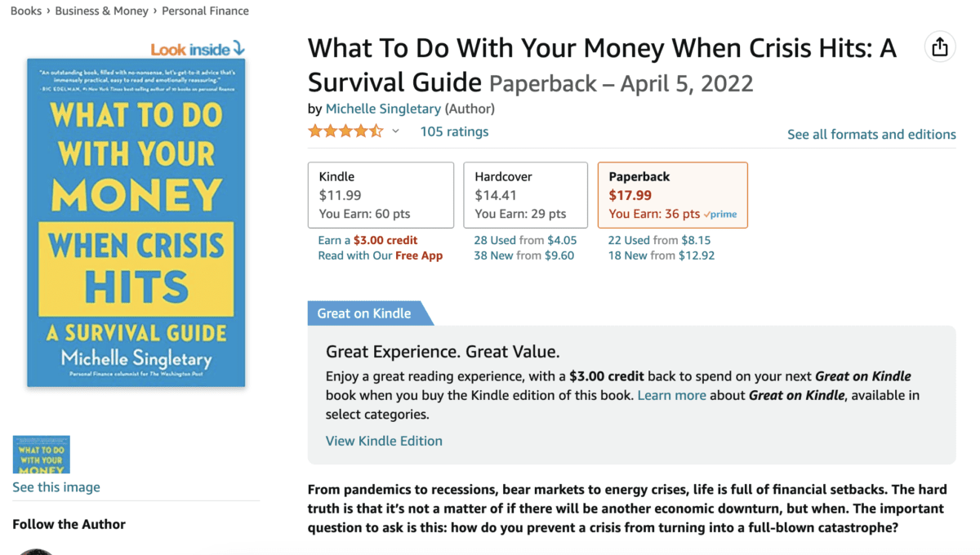The image size is (980, 555).
Task: Click the small book cover thumbnail
Action: coord(41,455)
